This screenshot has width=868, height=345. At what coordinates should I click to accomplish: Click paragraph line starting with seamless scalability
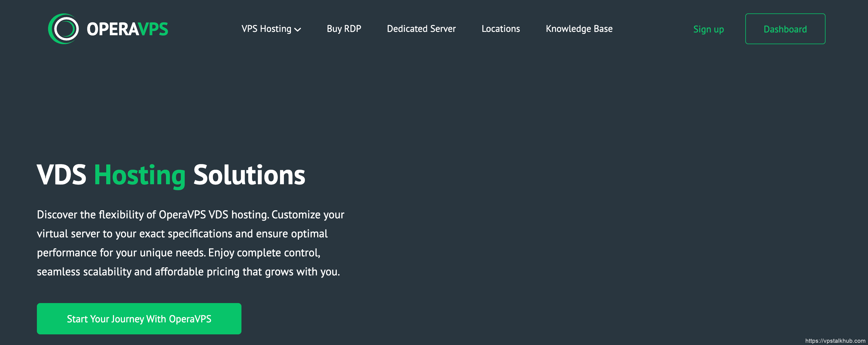188,272
